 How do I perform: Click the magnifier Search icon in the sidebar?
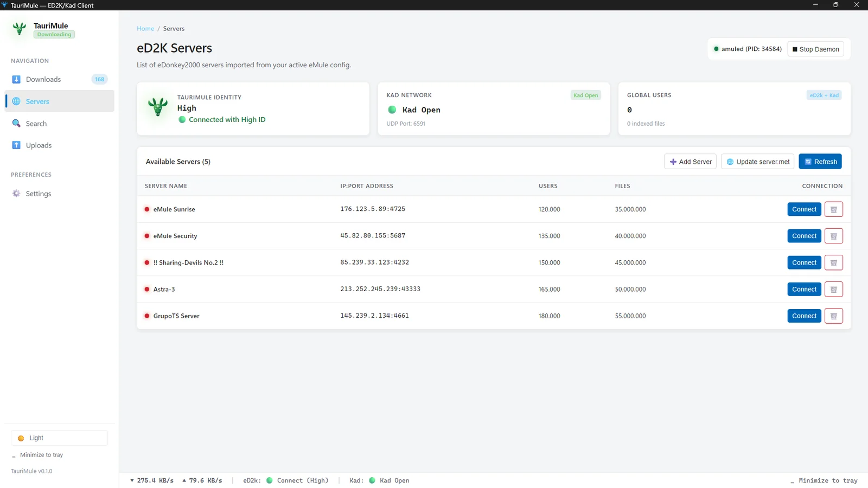(x=16, y=124)
